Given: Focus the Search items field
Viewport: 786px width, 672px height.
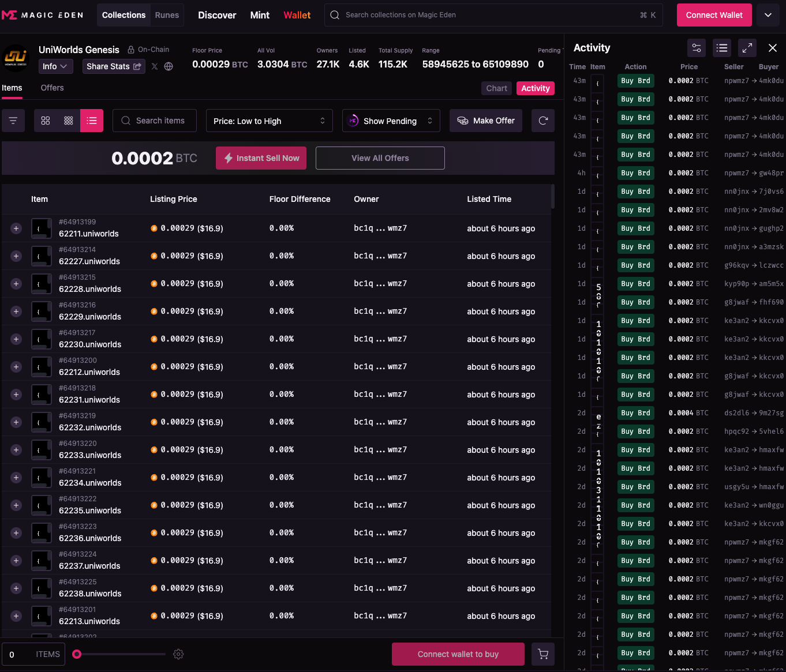Looking at the screenshot, I should click(x=155, y=121).
